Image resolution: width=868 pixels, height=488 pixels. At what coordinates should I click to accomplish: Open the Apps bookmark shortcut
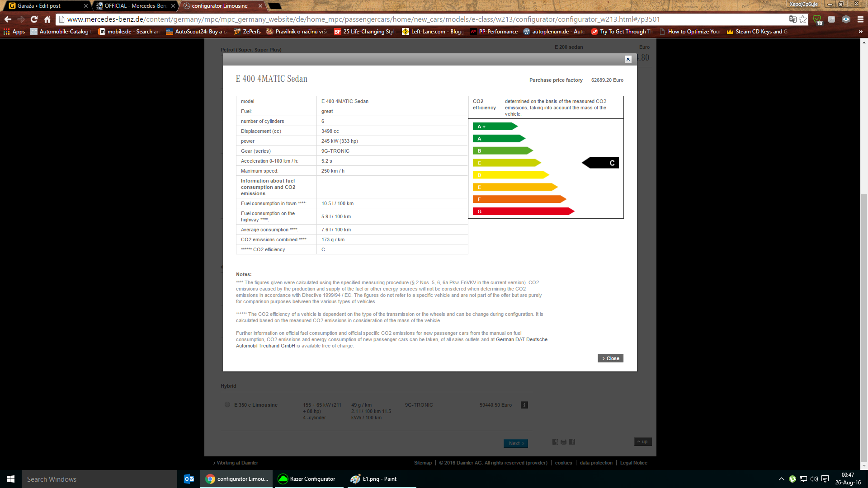pyautogui.click(x=14, y=32)
